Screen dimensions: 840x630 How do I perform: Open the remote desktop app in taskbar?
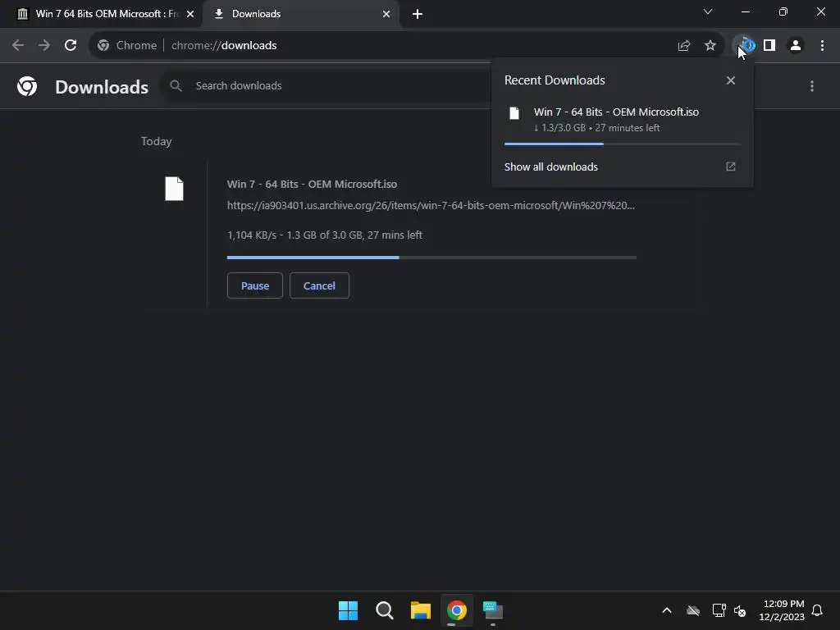(x=493, y=610)
